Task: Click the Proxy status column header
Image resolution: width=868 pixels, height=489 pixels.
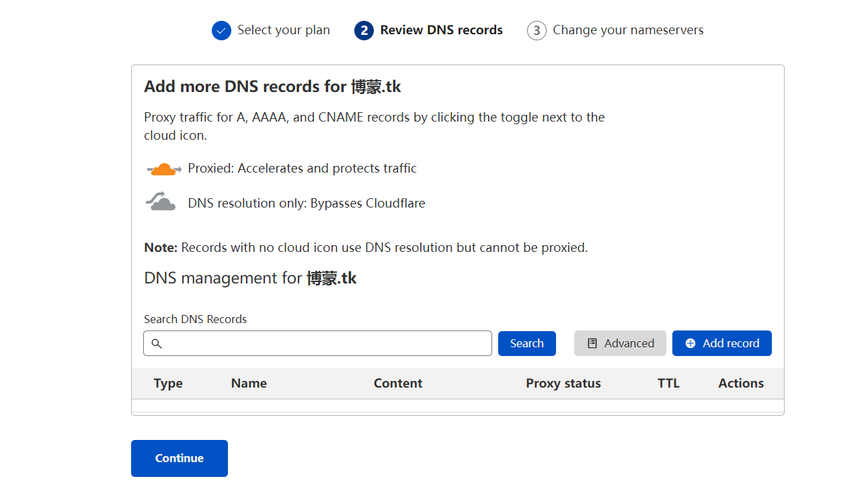Action: coord(563,384)
